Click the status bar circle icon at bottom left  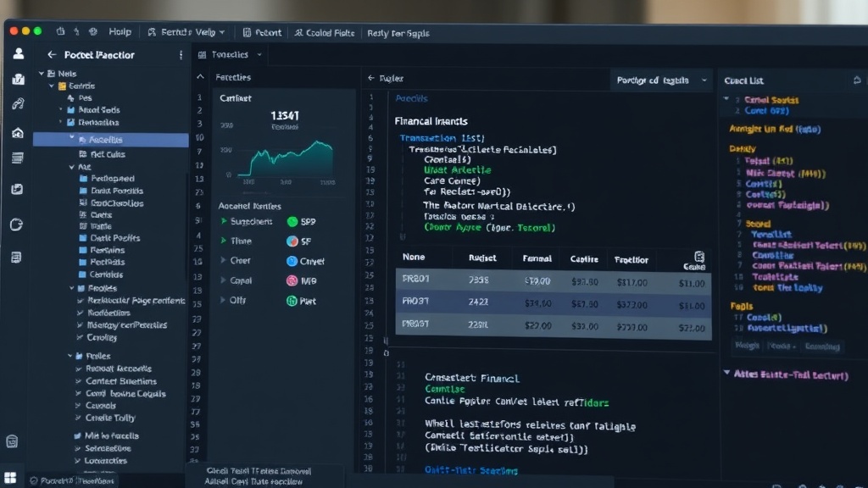34,480
